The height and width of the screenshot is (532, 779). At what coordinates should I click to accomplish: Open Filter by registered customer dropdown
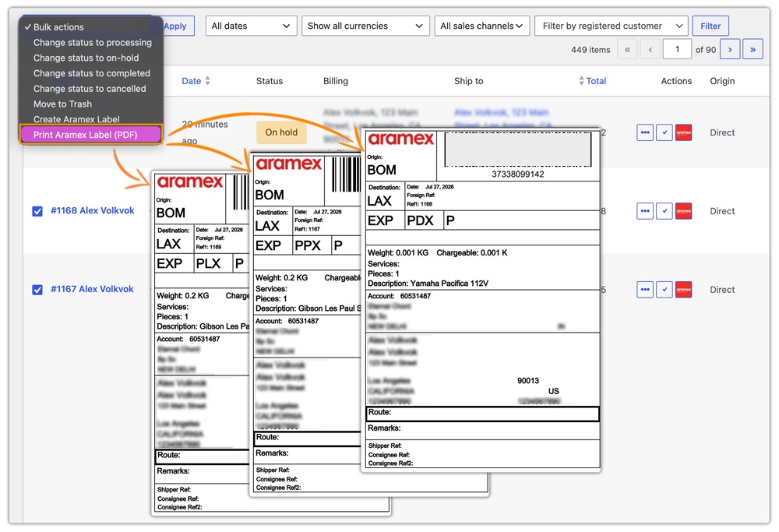(x=612, y=26)
